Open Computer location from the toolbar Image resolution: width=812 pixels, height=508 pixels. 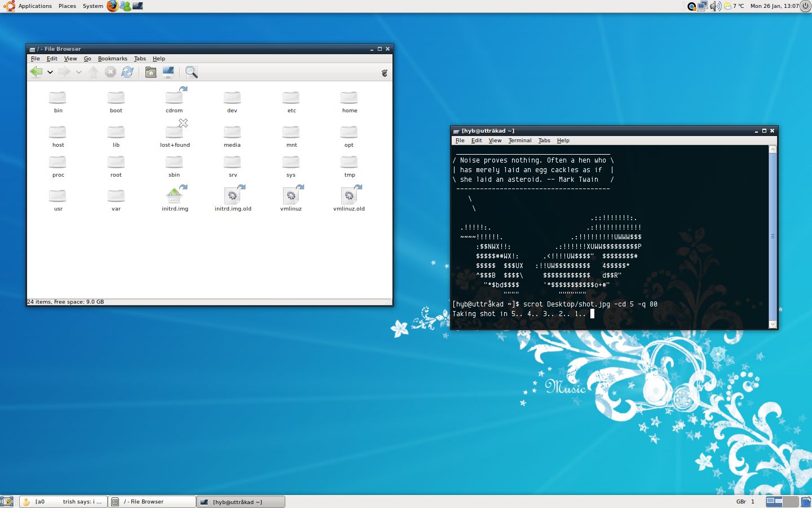(168, 72)
